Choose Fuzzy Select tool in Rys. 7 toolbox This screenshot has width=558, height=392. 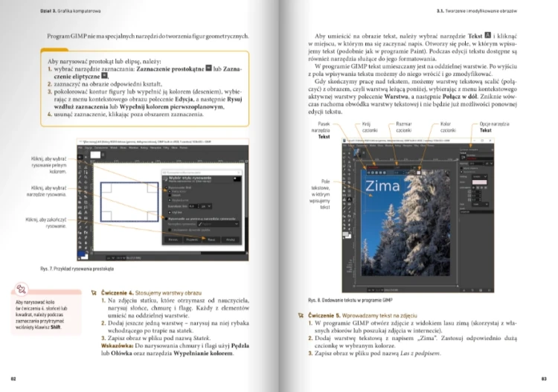coord(86,162)
